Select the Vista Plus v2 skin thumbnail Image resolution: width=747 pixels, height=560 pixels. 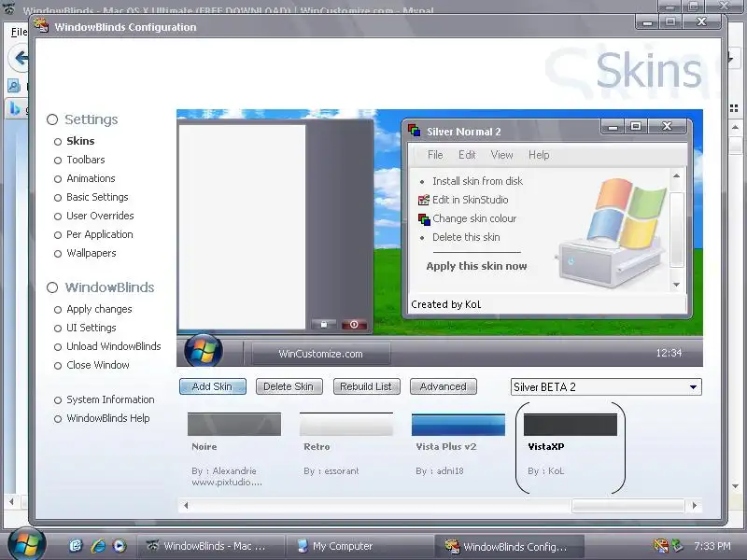pyautogui.click(x=458, y=425)
